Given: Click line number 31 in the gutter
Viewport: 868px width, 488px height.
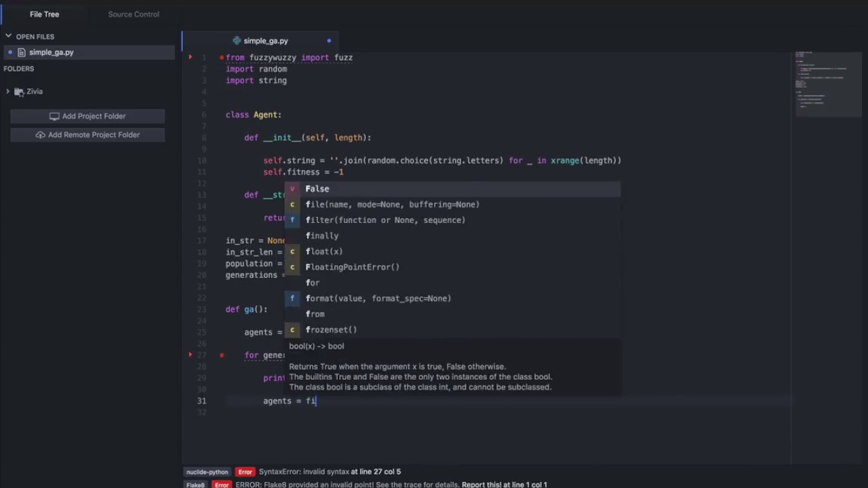Looking at the screenshot, I should point(201,401).
